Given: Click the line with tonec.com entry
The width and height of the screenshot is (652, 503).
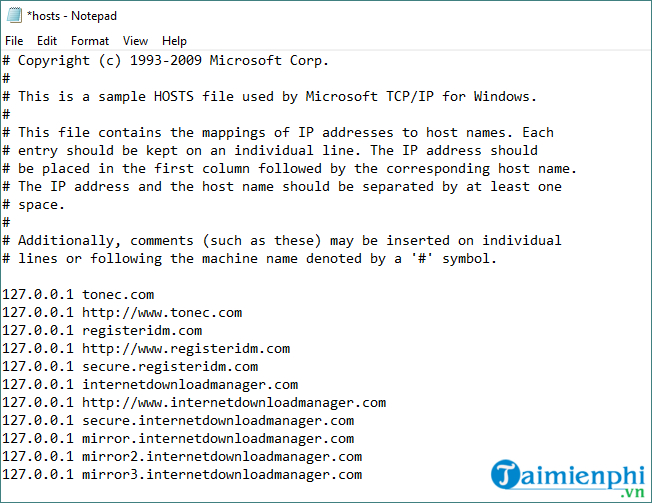Looking at the screenshot, I should [x=78, y=295].
